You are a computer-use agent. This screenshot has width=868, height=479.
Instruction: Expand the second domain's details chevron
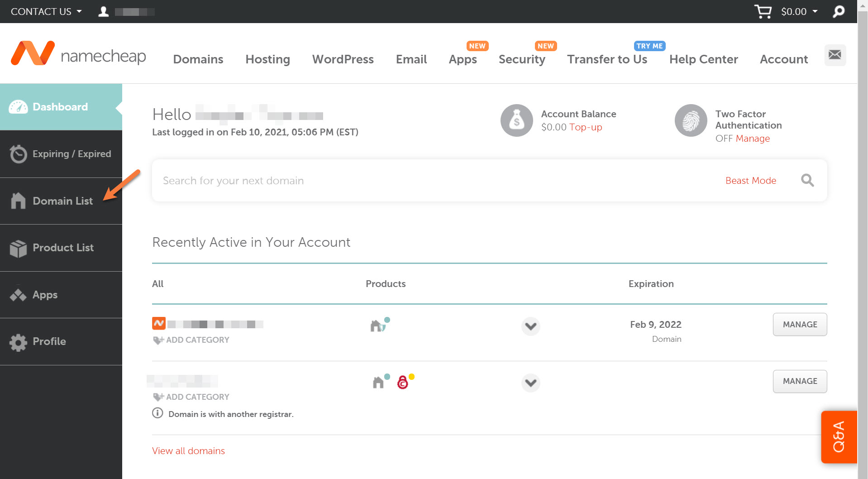coord(530,383)
